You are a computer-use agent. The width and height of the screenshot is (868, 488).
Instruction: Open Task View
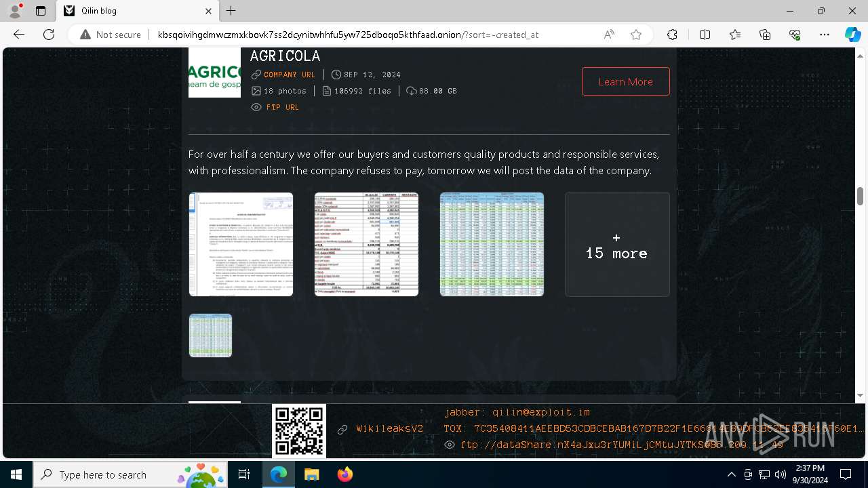tap(244, 474)
